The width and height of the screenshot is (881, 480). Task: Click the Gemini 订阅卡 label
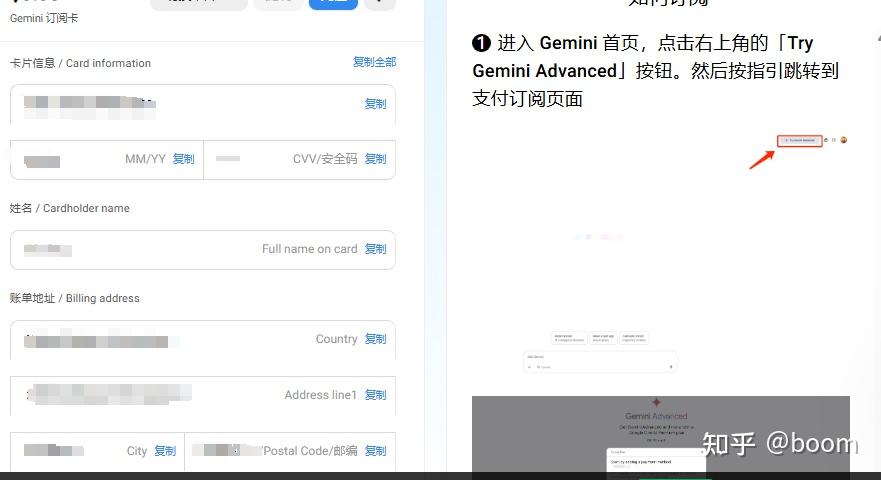44,18
